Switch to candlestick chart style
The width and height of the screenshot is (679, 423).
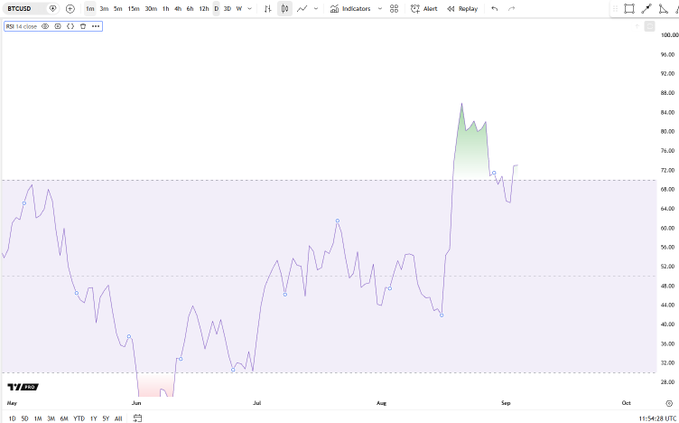(285, 9)
